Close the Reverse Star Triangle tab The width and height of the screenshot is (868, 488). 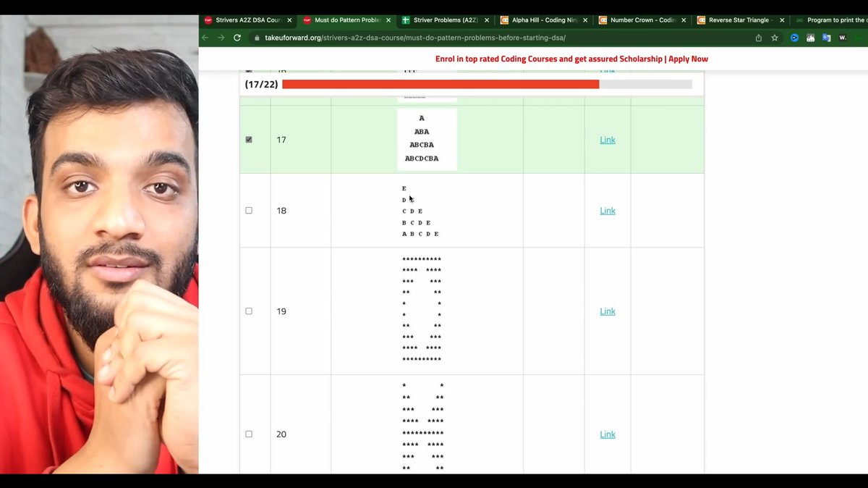point(782,20)
